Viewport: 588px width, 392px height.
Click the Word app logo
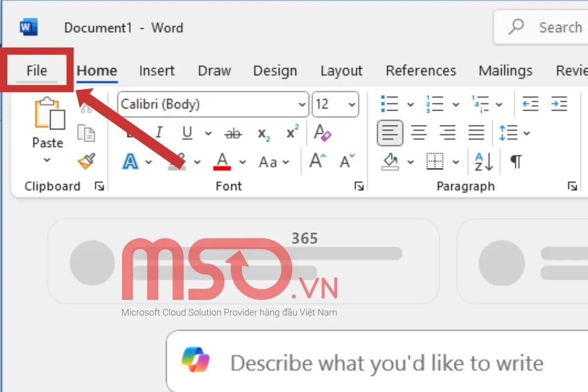28,27
